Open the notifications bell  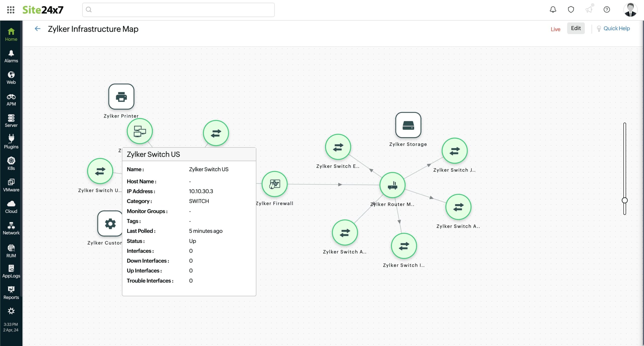[552, 10]
